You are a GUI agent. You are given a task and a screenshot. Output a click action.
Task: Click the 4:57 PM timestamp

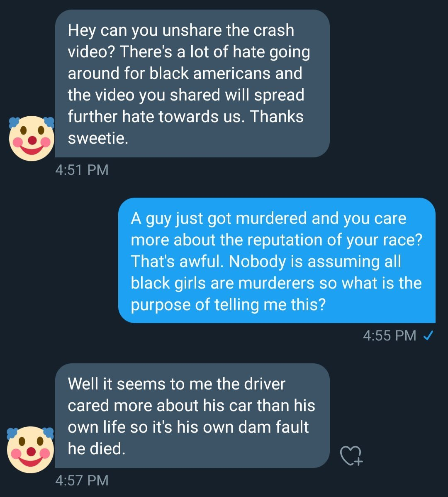(x=82, y=480)
